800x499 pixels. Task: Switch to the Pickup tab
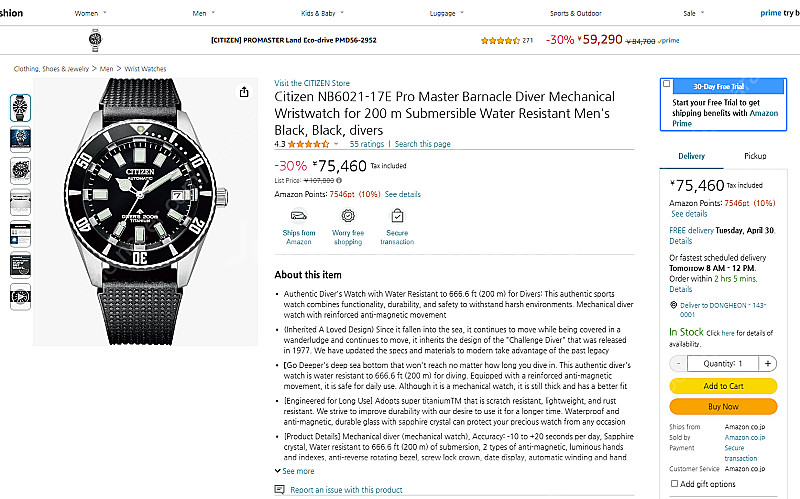pyautogui.click(x=755, y=157)
